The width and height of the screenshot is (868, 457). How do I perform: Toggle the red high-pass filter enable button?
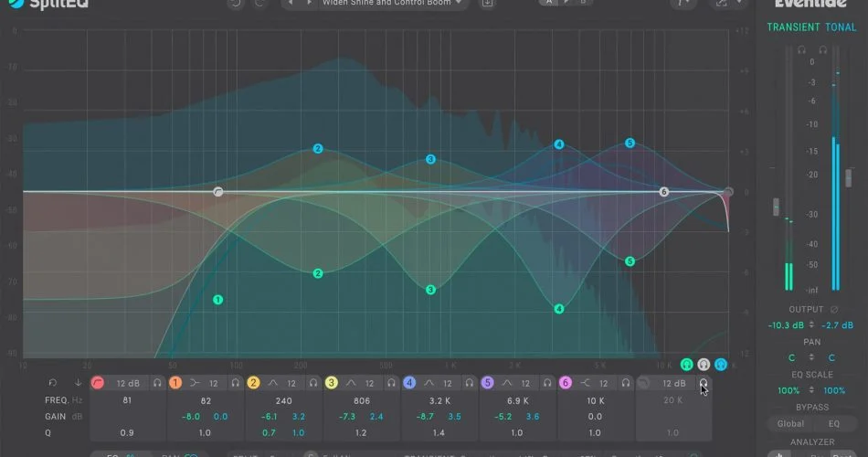(98, 383)
